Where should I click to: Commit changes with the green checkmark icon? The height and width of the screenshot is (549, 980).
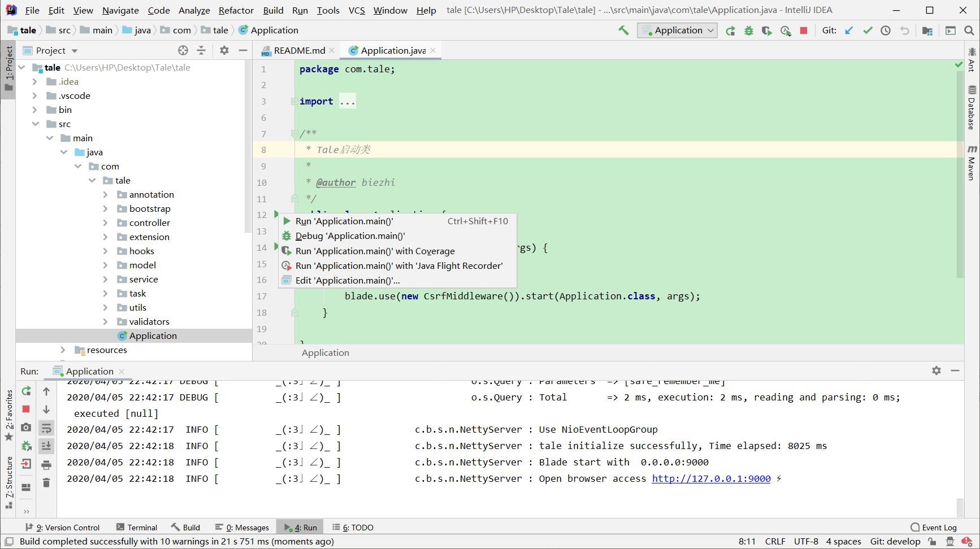(868, 30)
